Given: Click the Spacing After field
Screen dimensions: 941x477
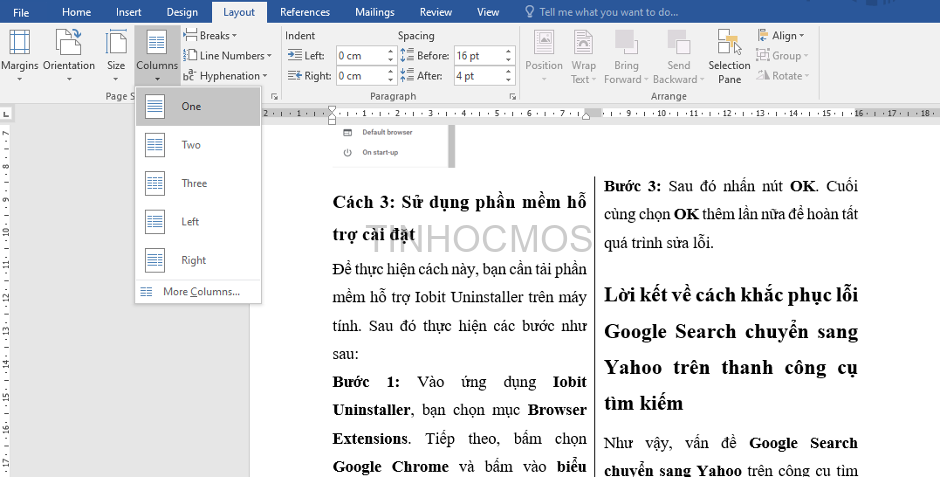Looking at the screenshot, I should click(x=479, y=76).
